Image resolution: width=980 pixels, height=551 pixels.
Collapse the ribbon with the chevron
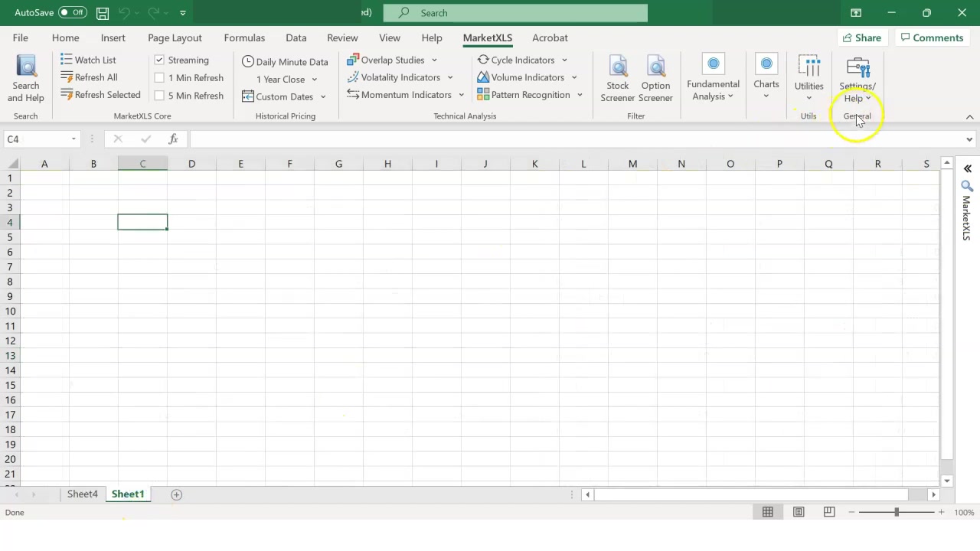969,117
